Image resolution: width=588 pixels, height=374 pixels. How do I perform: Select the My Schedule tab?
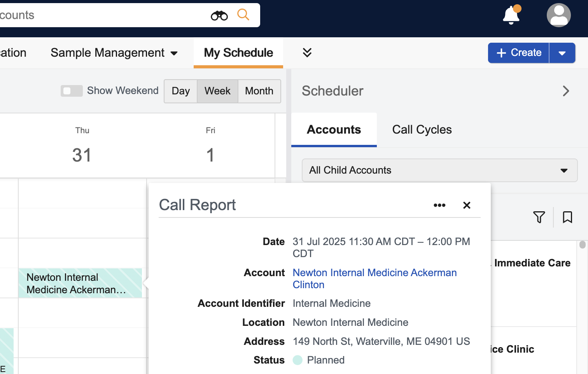(x=238, y=53)
